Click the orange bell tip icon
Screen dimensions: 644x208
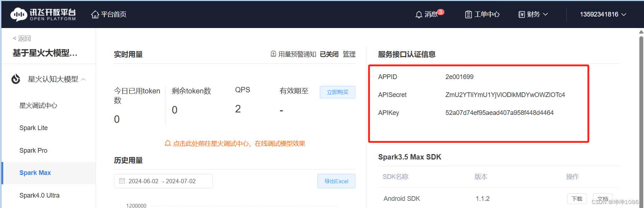(x=168, y=143)
